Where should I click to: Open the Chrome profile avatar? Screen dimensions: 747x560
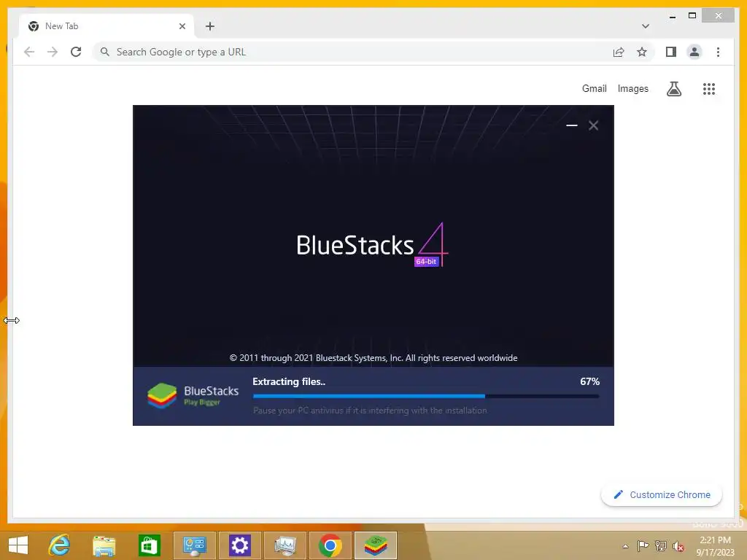pyautogui.click(x=694, y=52)
